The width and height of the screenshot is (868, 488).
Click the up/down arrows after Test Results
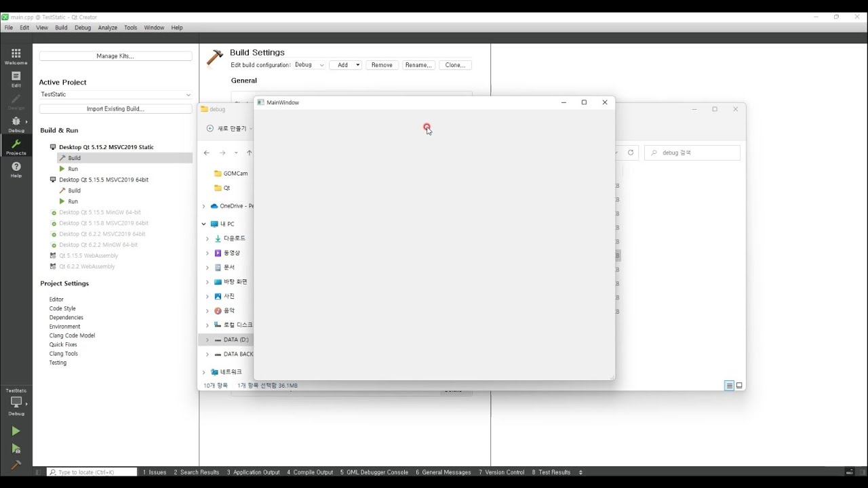click(x=580, y=472)
